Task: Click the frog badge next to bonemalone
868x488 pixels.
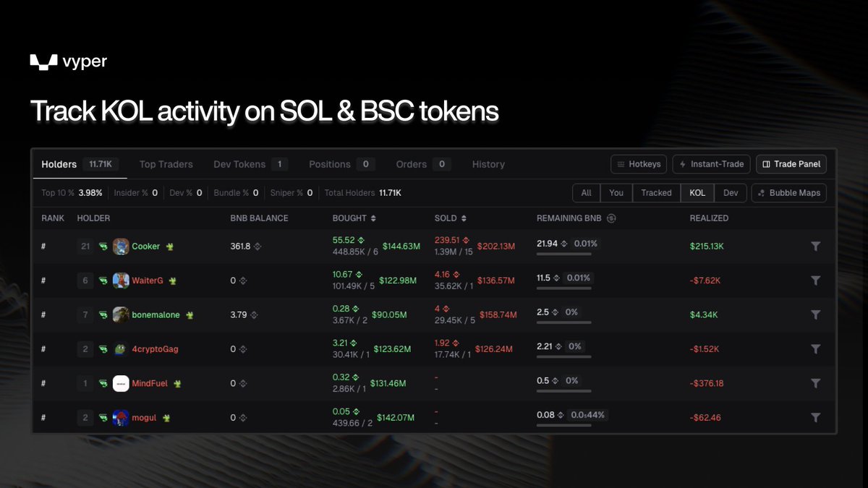Action: [190, 315]
